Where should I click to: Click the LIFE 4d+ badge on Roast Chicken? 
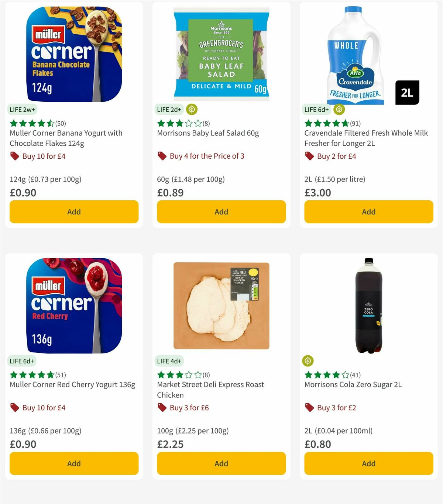(169, 361)
